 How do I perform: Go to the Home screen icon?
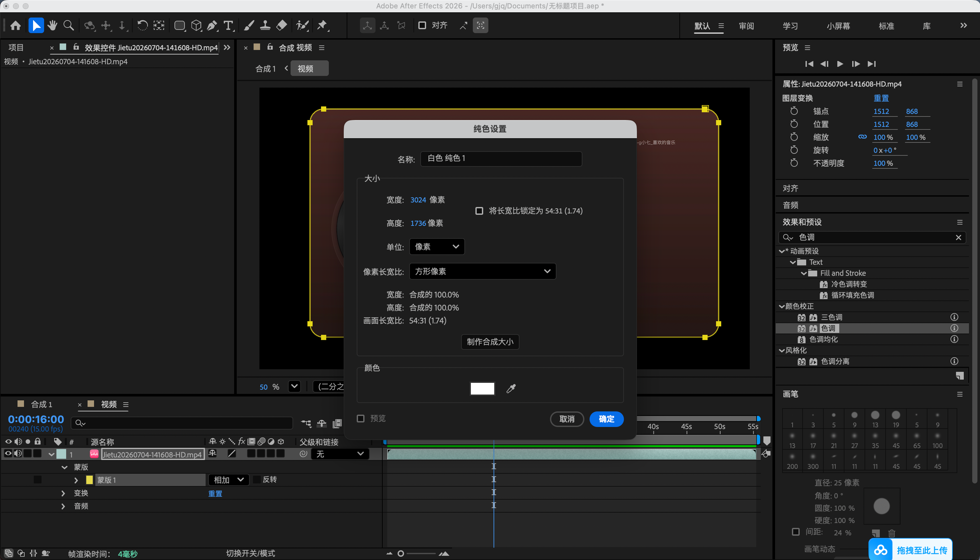click(16, 25)
